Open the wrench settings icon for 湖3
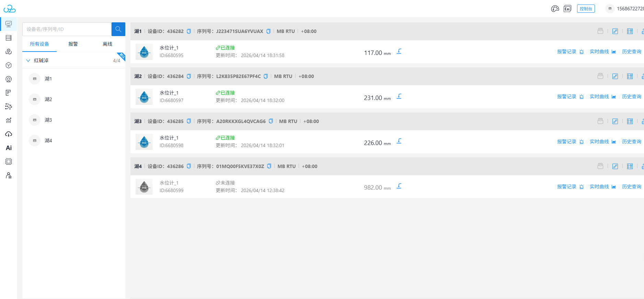644x299 pixels. tap(630, 121)
